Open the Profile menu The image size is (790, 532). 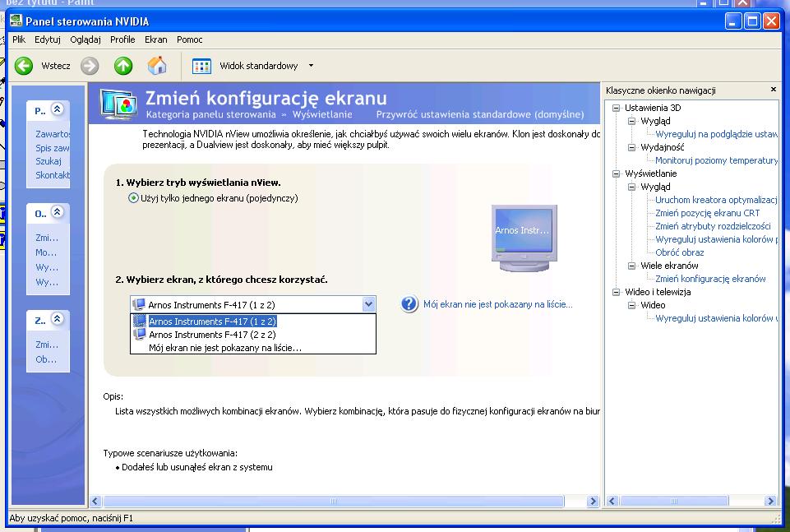click(x=122, y=39)
